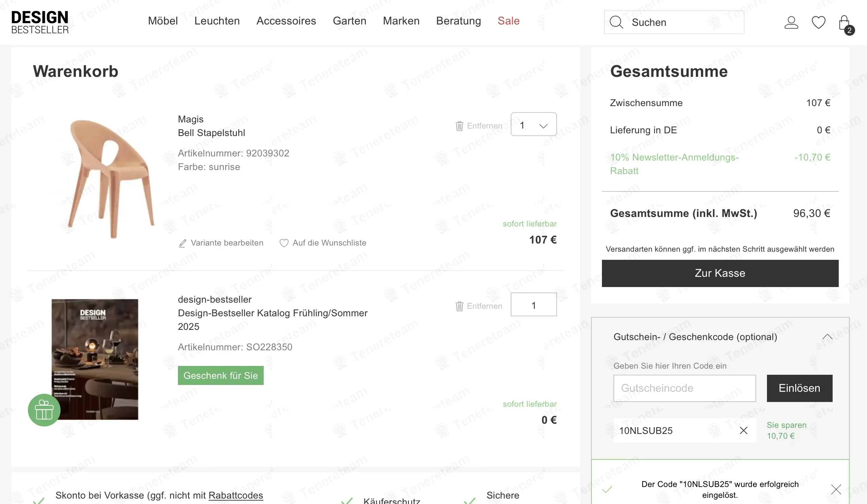Click the catalog cover thumbnail
This screenshot has width=867, height=504.
click(x=95, y=359)
